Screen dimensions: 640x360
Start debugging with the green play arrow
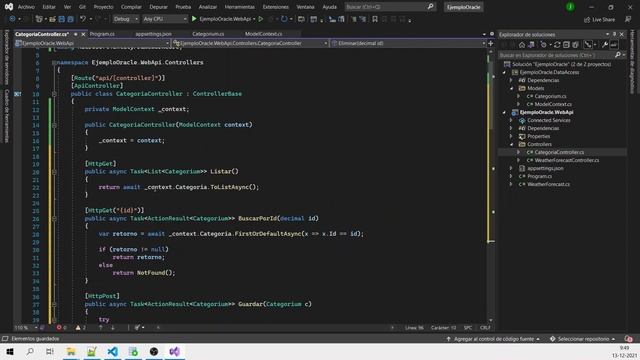click(x=194, y=19)
